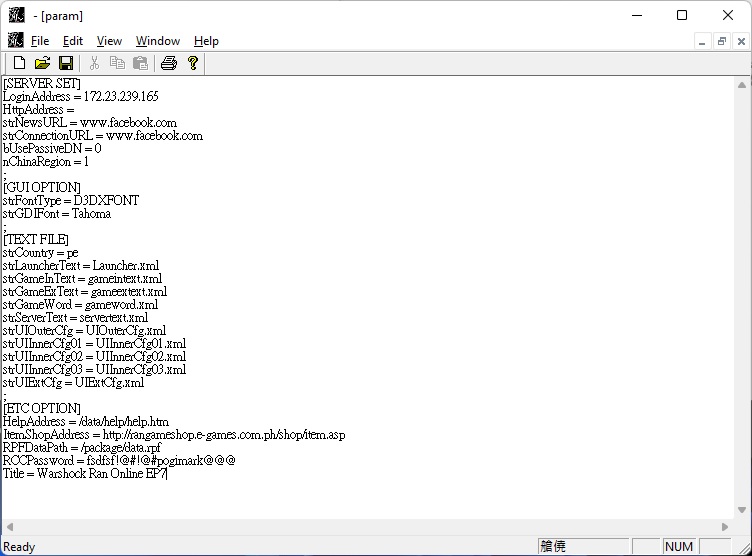752x556 pixels.
Task: Click the horizontal scrollbar left arrow
Action: coord(8,527)
